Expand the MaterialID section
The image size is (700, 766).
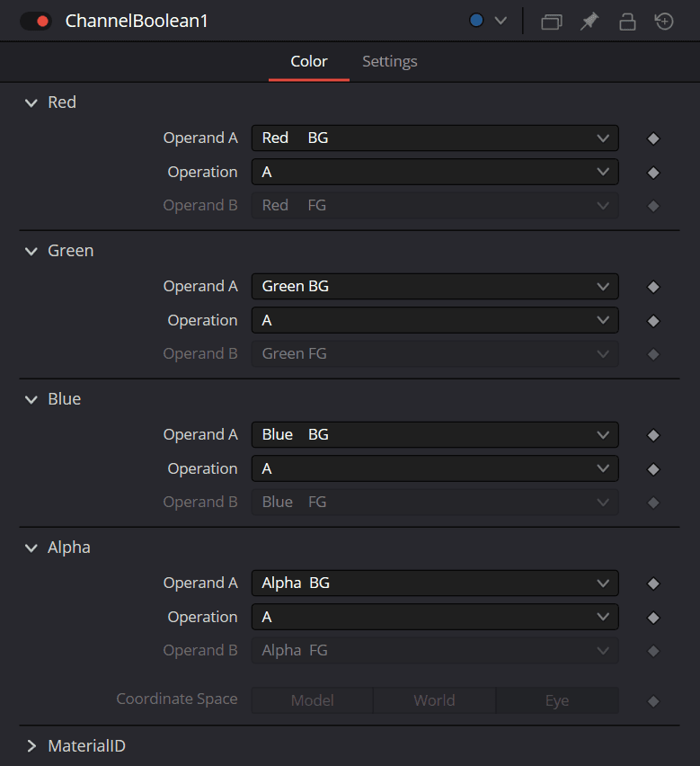(32, 746)
